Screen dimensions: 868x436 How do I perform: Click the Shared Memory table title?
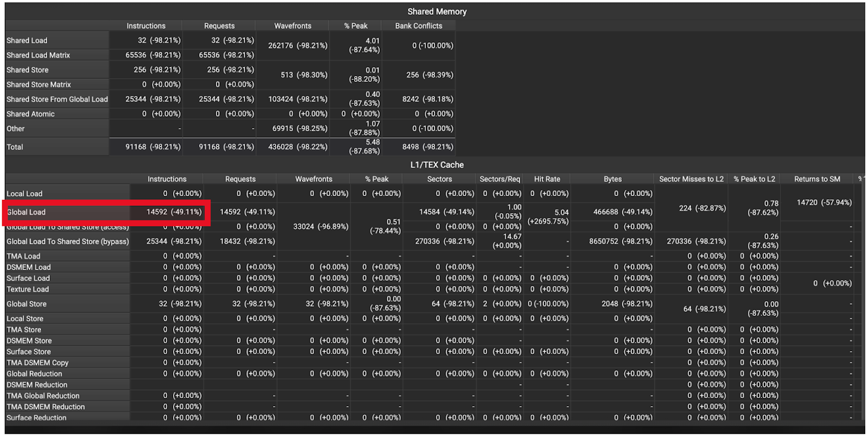pos(437,11)
